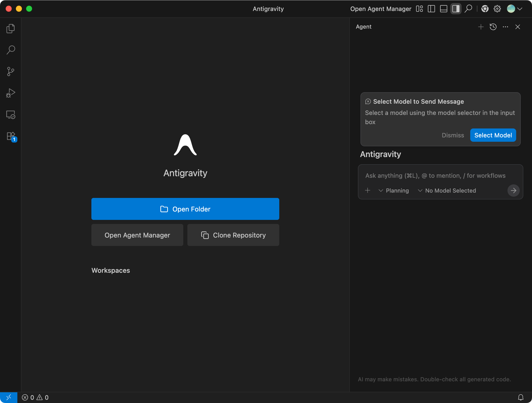
Task: Toggle the bottom panel layout button
Action: 444,9
